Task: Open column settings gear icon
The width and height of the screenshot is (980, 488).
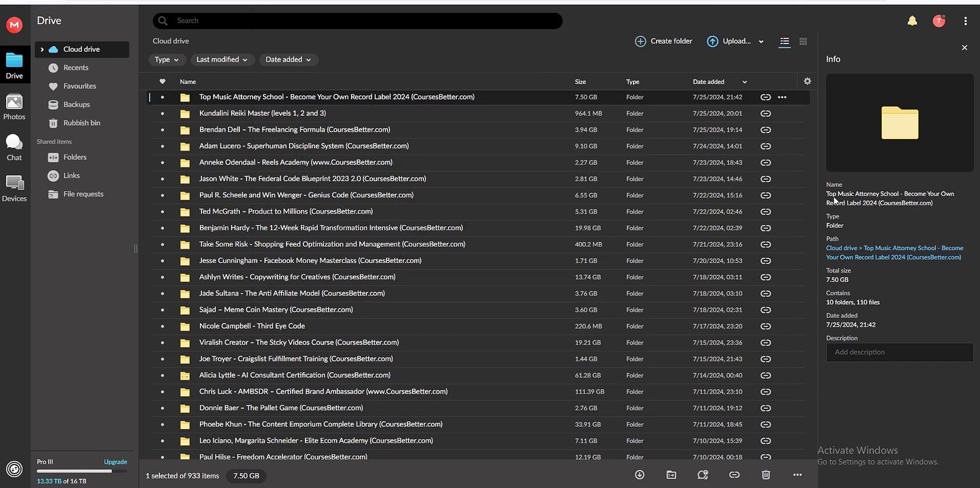Action: [x=807, y=81]
